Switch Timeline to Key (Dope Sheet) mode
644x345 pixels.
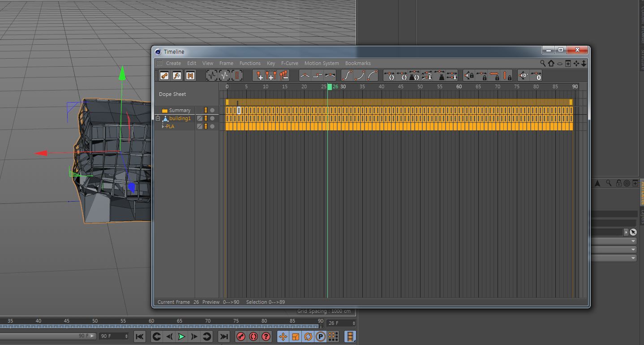coord(165,76)
